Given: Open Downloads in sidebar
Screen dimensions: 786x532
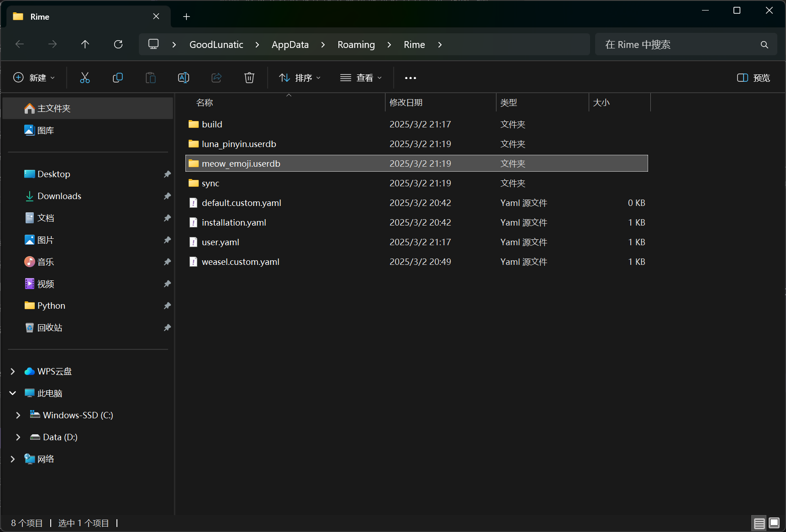Looking at the screenshot, I should click(x=88, y=196).
